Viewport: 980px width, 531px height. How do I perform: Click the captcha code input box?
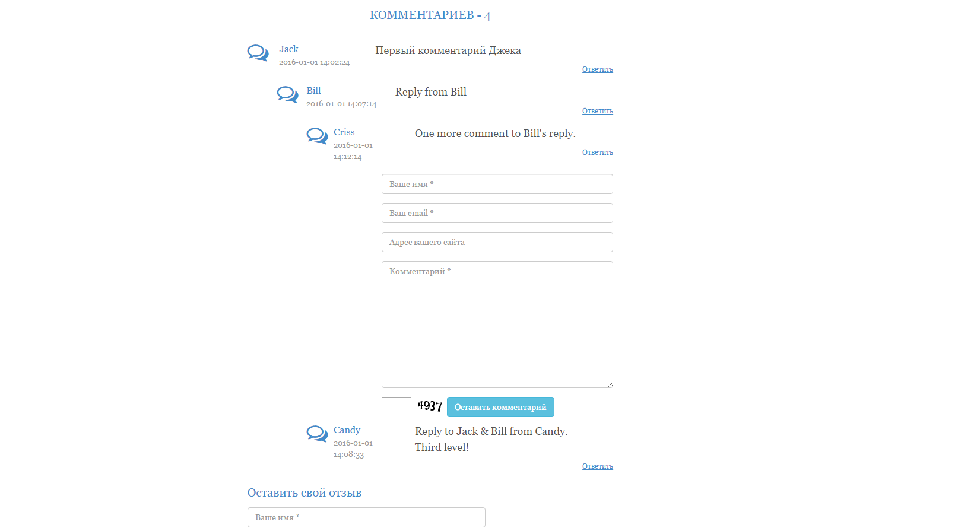[x=397, y=407]
